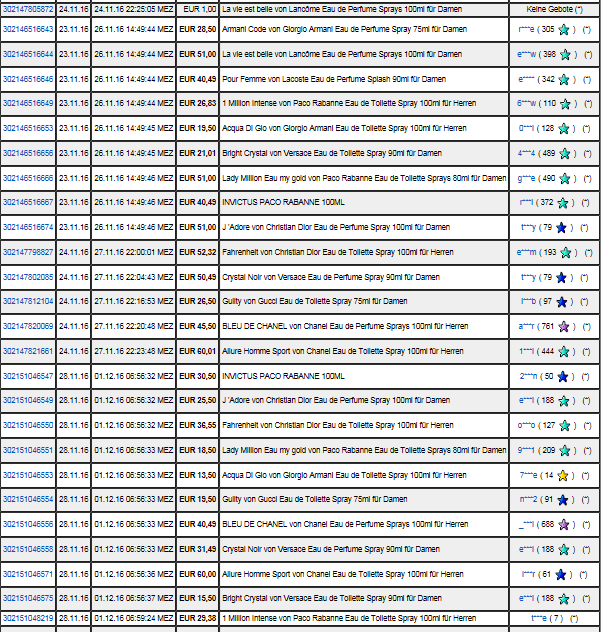Click end time '01.12.16 06:59:24 MEZ'
This screenshot has height=632, width=603.
tap(134, 618)
